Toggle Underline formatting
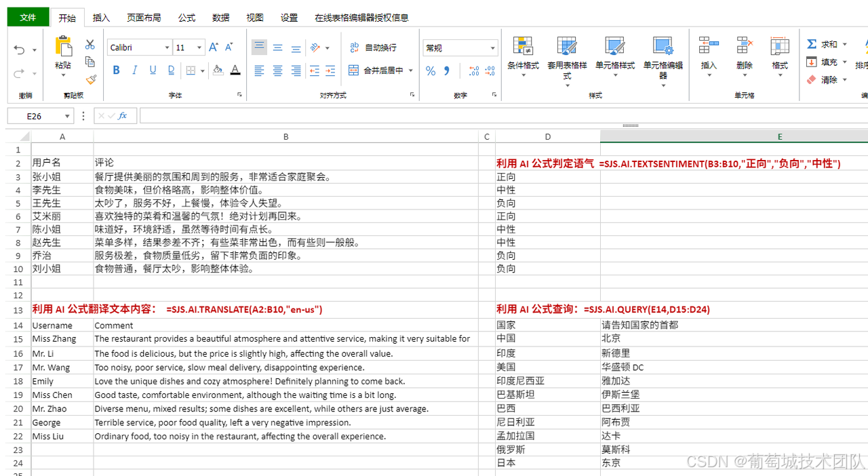868x476 pixels. tap(153, 70)
